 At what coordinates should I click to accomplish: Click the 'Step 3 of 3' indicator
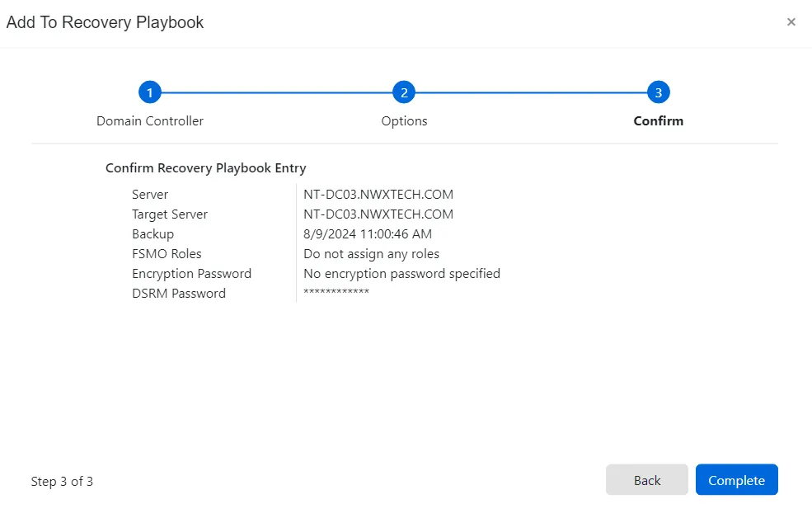point(62,481)
